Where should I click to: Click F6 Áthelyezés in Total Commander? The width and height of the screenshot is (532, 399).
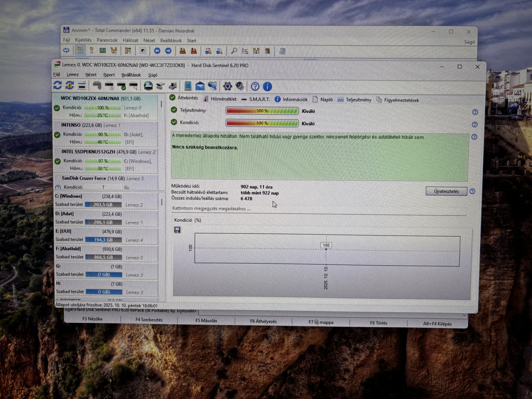pos(263,321)
